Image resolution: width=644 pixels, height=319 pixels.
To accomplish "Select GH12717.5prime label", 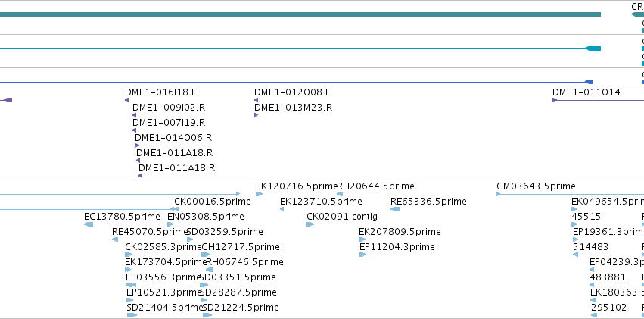I will pos(241,247).
